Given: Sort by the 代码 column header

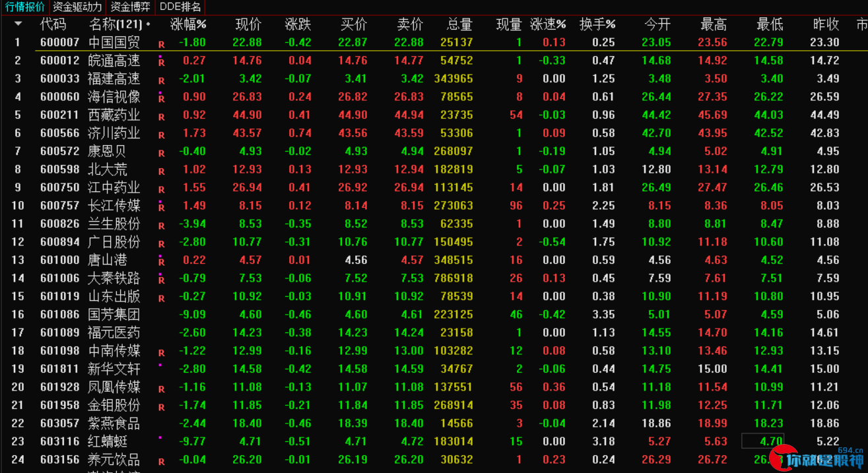Looking at the screenshot, I should [53, 24].
